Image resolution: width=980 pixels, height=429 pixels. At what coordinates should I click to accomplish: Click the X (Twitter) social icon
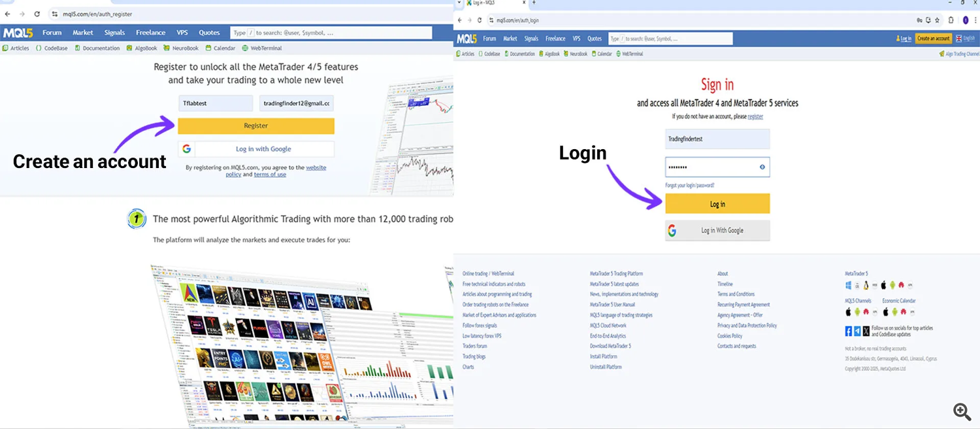[866, 331]
